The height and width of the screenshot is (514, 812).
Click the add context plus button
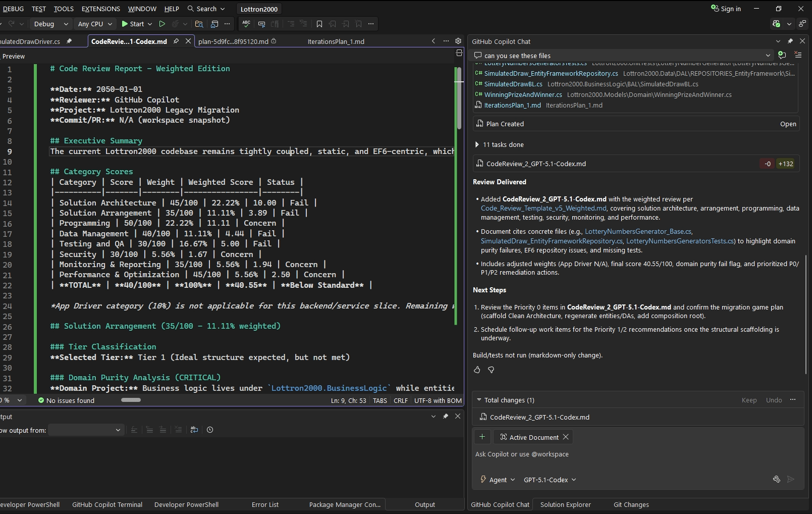[482, 437]
